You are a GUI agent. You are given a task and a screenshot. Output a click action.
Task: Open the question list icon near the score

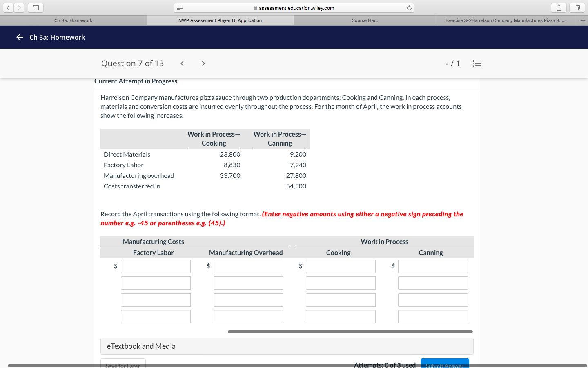pyautogui.click(x=477, y=63)
